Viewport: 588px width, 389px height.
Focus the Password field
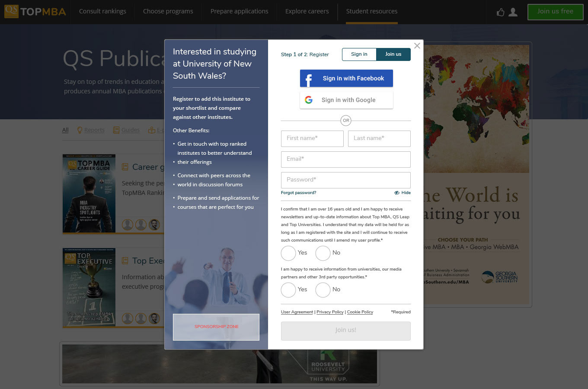(346, 180)
